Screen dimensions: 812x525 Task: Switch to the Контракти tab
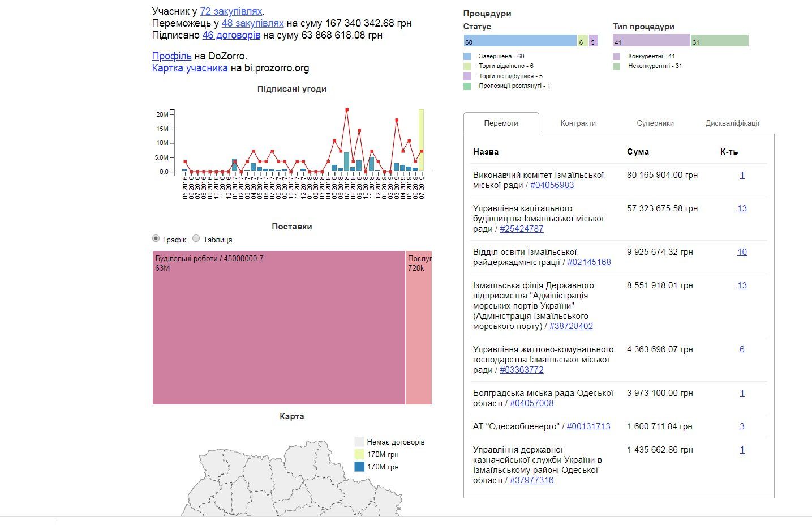pos(578,123)
